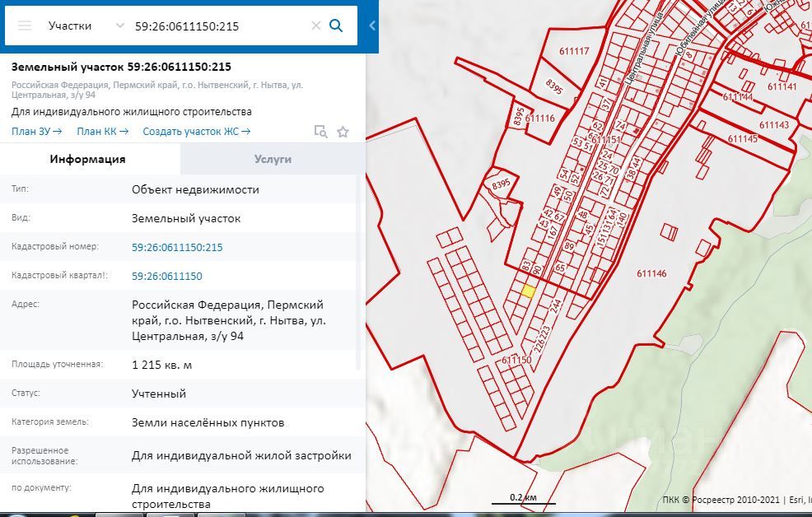Click parcel label 611117 on the map
812x517 pixels.
(x=574, y=51)
